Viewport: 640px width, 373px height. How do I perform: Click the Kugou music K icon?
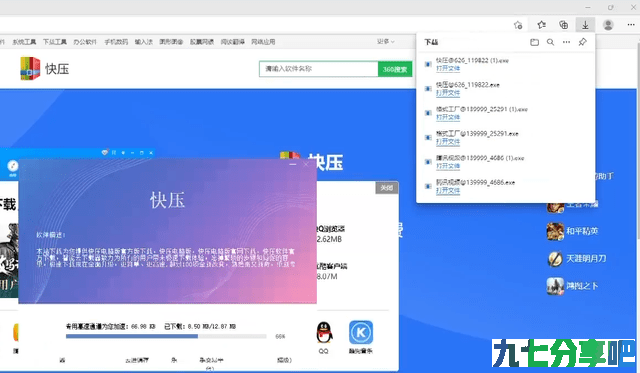pyautogui.click(x=361, y=333)
